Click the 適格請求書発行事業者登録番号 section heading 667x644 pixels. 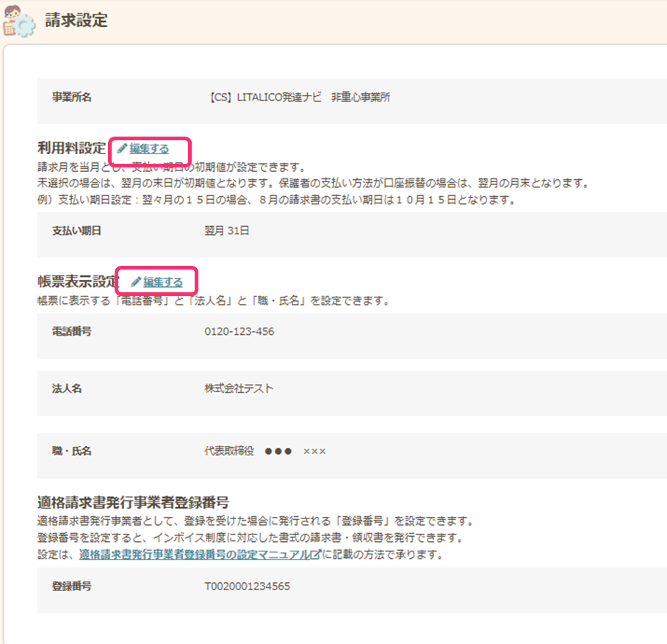133,503
